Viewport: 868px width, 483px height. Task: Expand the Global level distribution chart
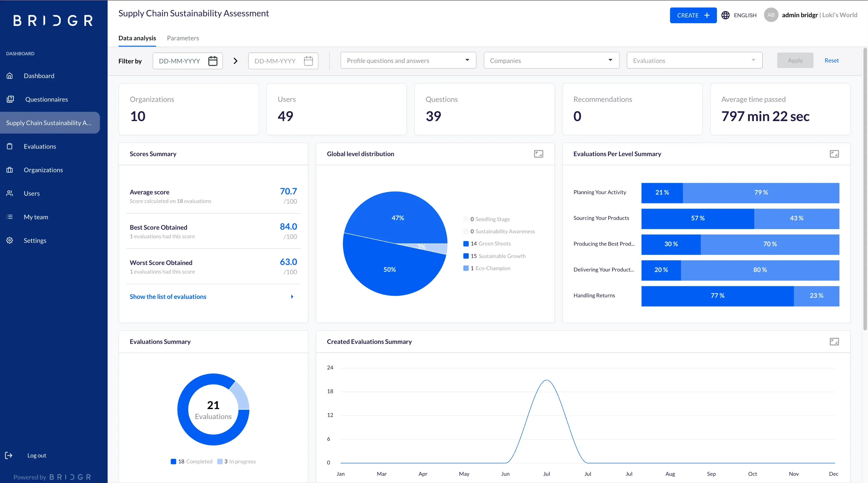point(538,154)
